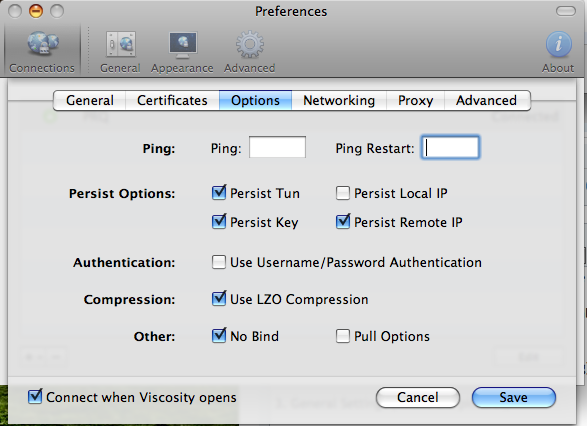Viewport: 587px width, 426px height.
Task: Click the yellow minimize window button
Action: [36, 11]
